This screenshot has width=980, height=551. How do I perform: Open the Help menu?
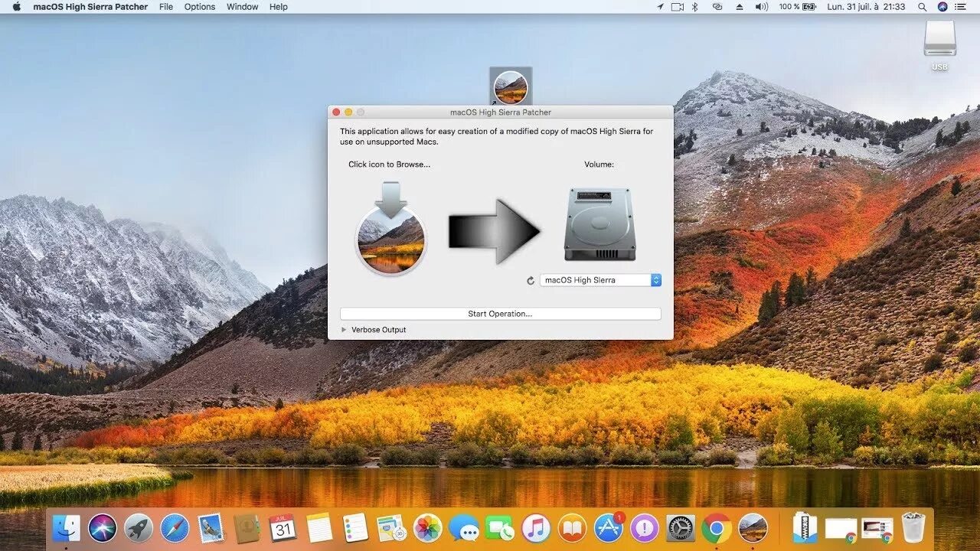click(x=279, y=7)
